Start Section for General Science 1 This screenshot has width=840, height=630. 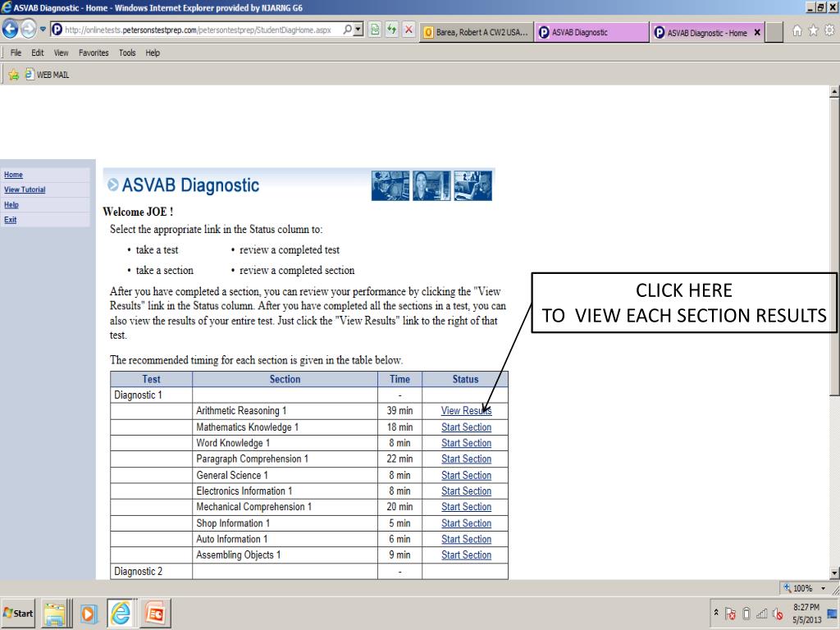[466, 475]
